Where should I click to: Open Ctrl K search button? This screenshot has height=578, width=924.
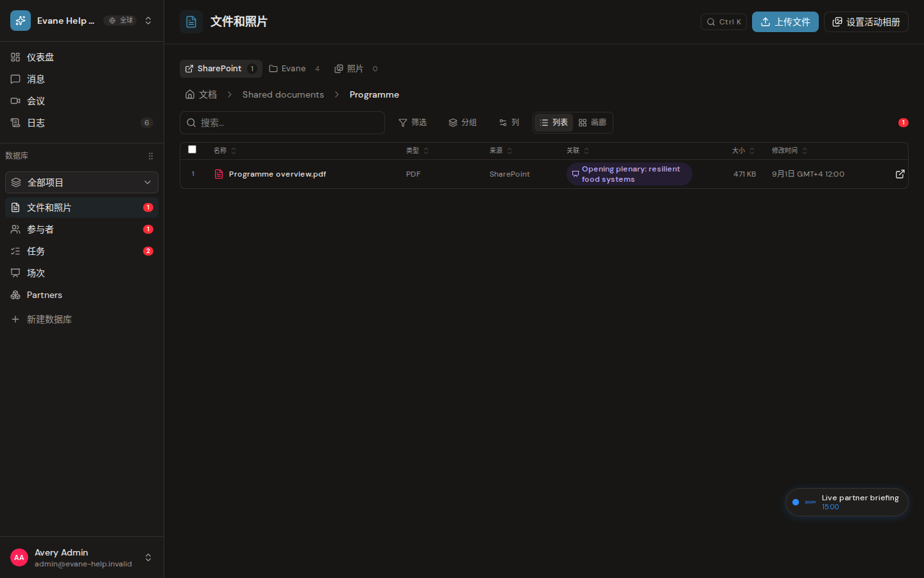[x=724, y=22]
